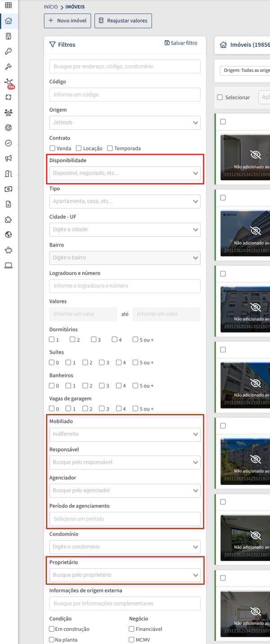The image size is (270, 644).
Task: Open the money bill icon in the sidebar
Action: [x=8, y=189]
